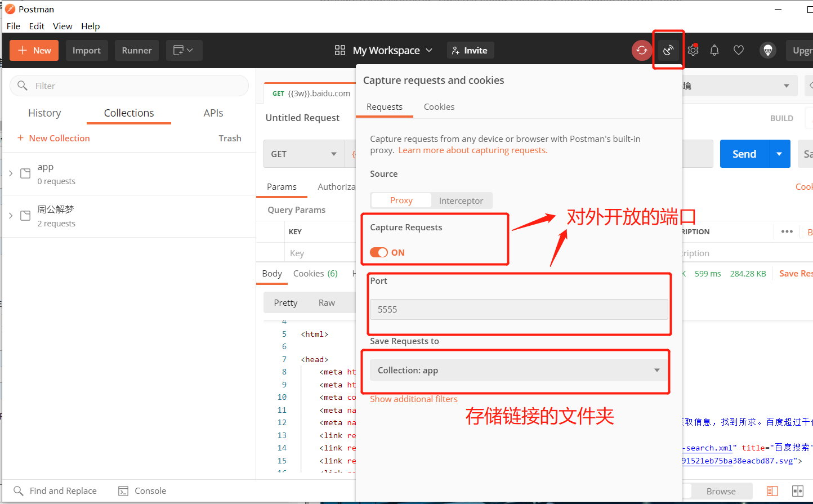Open the File menu
Image resolution: width=813 pixels, height=504 pixels.
click(x=14, y=26)
